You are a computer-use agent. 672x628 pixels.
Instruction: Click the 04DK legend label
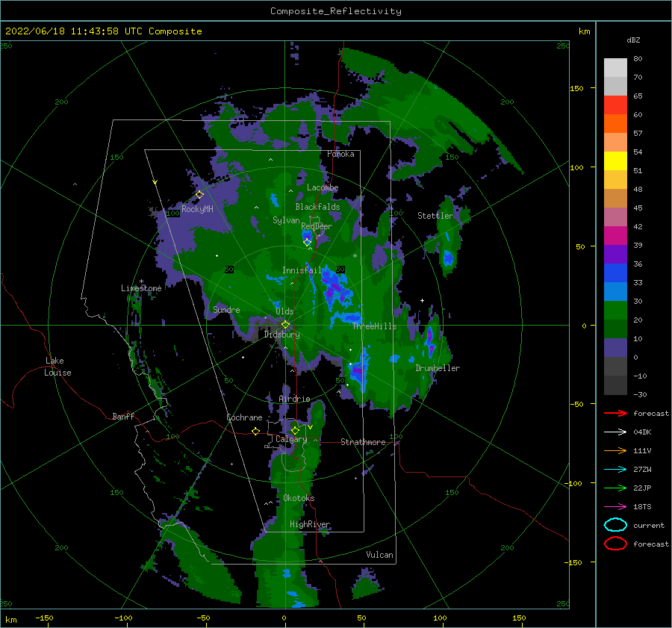coord(642,432)
